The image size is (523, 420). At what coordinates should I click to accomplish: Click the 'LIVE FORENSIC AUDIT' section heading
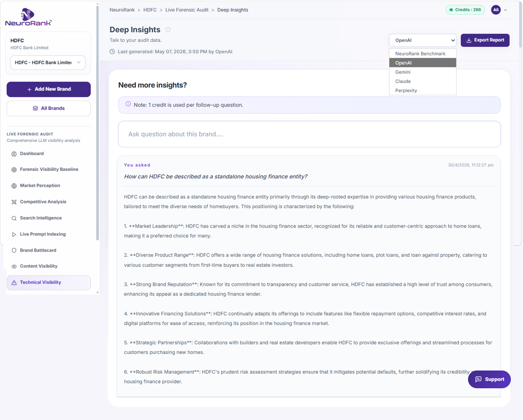pos(30,134)
